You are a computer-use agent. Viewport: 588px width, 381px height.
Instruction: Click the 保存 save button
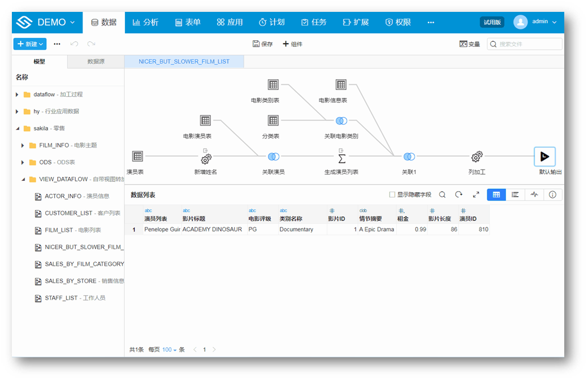tap(262, 44)
